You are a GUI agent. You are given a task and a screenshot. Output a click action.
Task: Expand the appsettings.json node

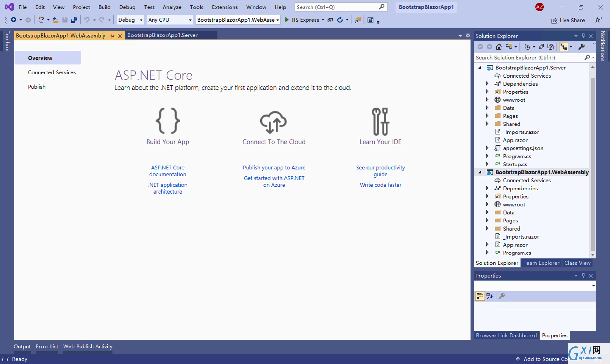(x=487, y=148)
